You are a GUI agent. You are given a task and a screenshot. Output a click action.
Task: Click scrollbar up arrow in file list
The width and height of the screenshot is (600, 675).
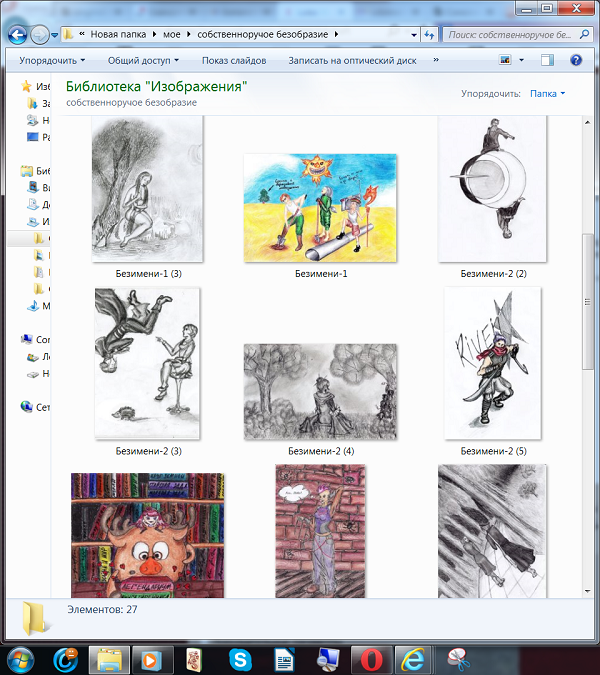[x=587, y=123]
